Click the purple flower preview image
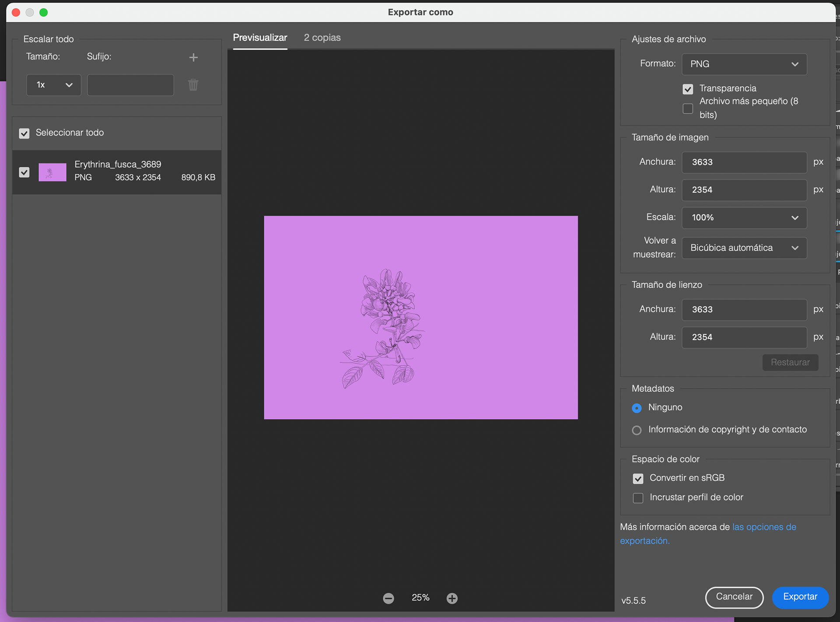 pos(421,317)
